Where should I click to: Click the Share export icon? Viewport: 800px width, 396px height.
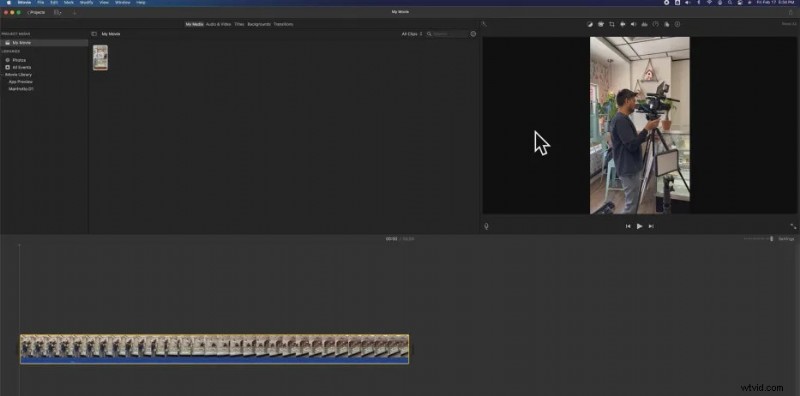tap(791, 12)
